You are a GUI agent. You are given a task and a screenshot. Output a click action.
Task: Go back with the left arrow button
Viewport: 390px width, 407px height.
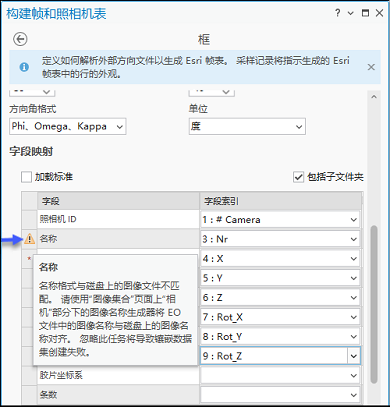click(x=20, y=39)
